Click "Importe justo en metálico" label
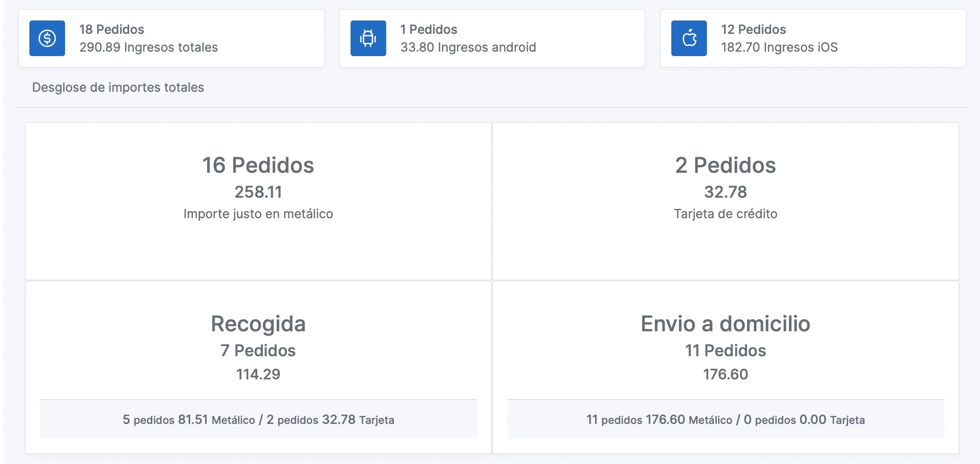The height and width of the screenshot is (464, 980). pyautogui.click(x=258, y=214)
